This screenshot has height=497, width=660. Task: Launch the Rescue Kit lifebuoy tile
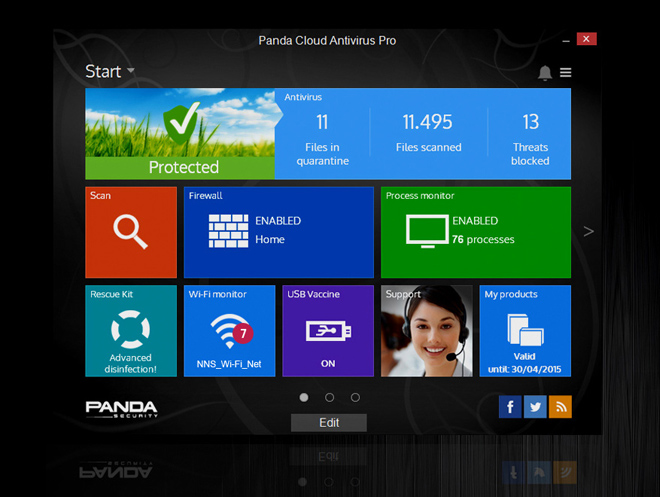(x=130, y=331)
